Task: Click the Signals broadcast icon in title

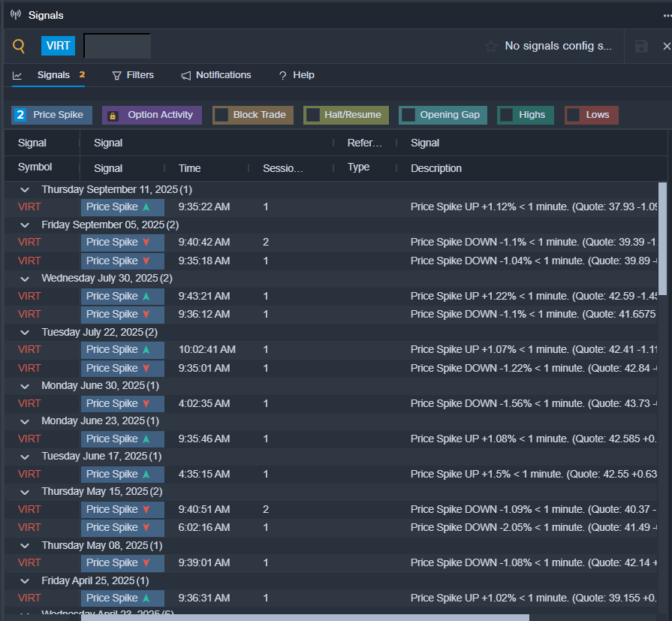Action: (16, 15)
